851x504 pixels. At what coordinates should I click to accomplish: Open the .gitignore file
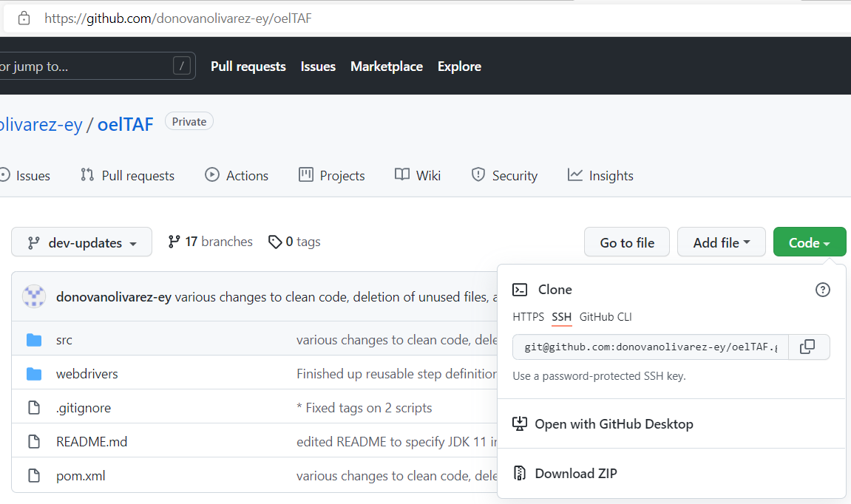click(x=83, y=408)
